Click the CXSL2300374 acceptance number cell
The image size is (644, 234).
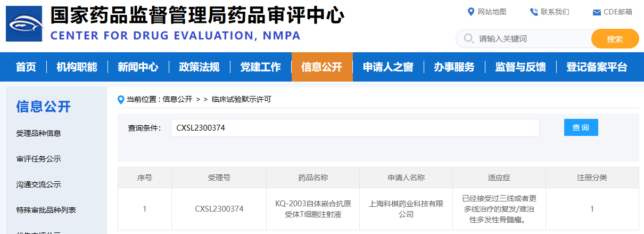(219, 209)
